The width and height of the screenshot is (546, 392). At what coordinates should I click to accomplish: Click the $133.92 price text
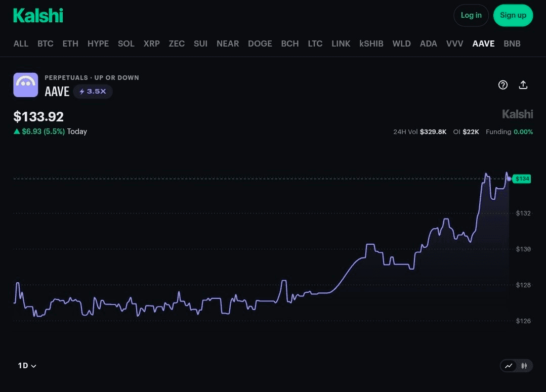point(38,117)
